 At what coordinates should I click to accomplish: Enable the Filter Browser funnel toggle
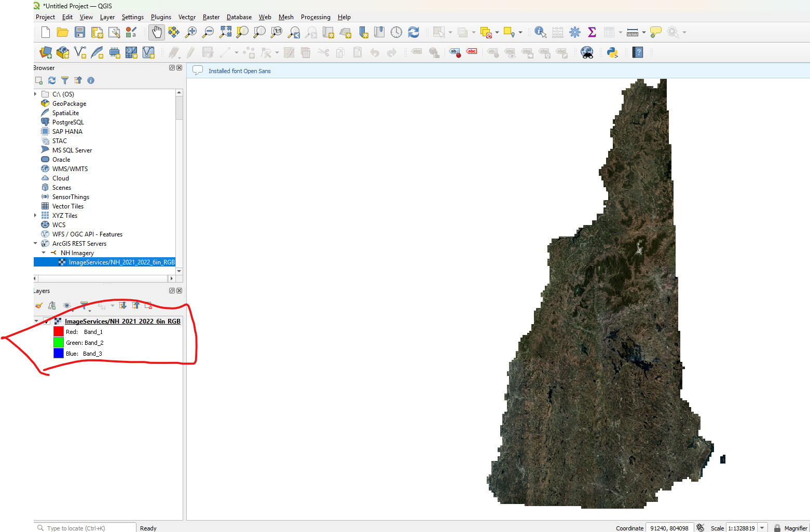coord(65,80)
